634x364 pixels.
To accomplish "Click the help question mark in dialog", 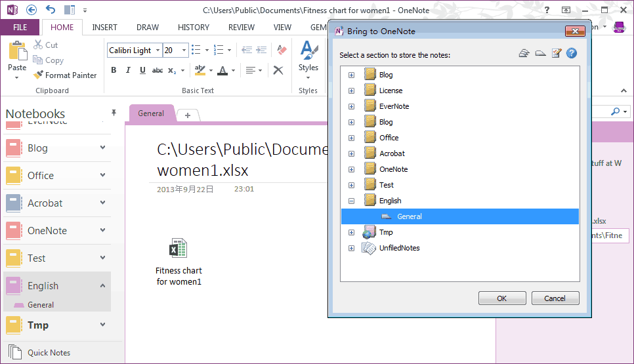I will [x=572, y=53].
